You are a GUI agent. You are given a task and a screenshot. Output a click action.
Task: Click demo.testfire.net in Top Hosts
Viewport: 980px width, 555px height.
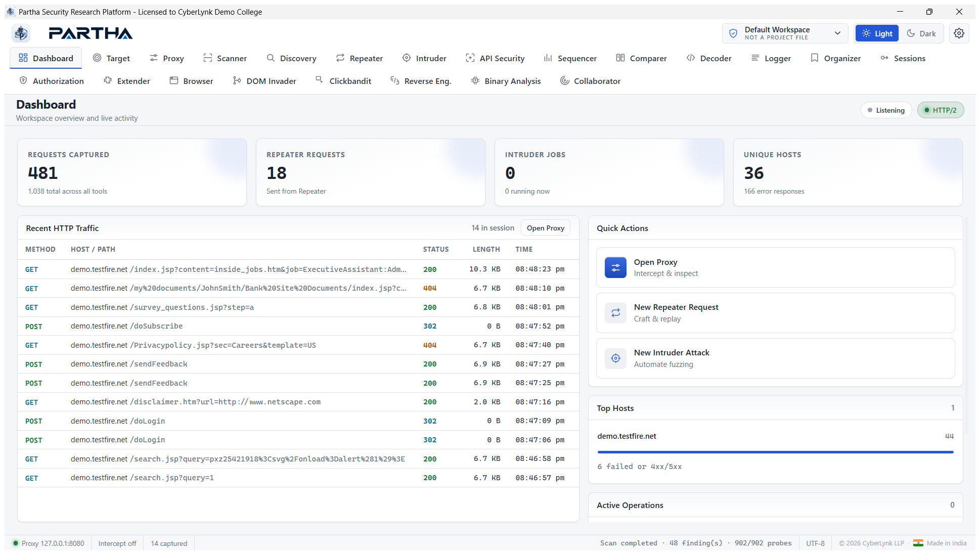[x=627, y=436]
